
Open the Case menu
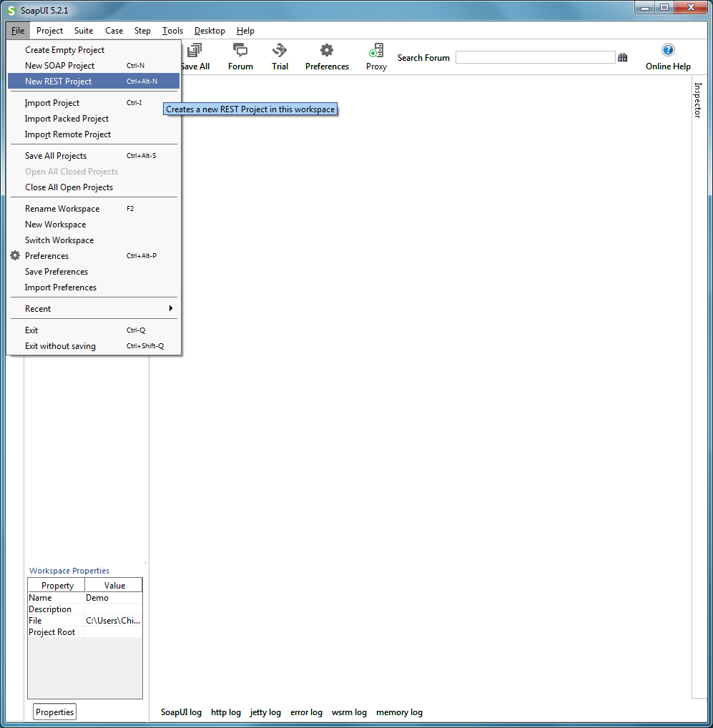(x=114, y=31)
